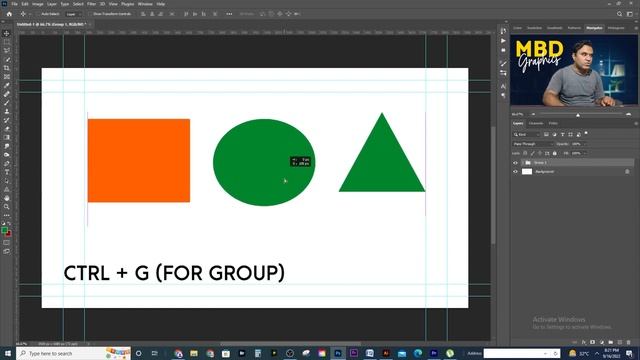The height and width of the screenshot is (360, 640).
Task: Select the Blur tool
Action: point(7,146)
